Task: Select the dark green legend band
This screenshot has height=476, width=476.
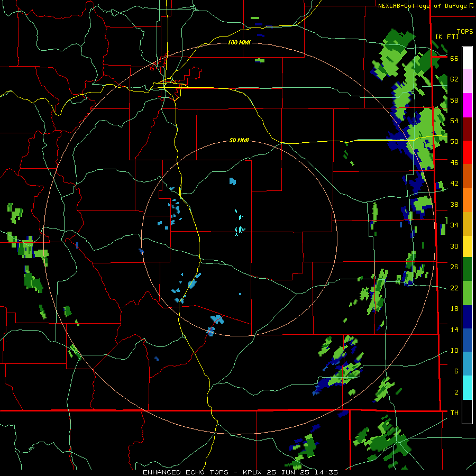Action: click(x=467, y=269)
